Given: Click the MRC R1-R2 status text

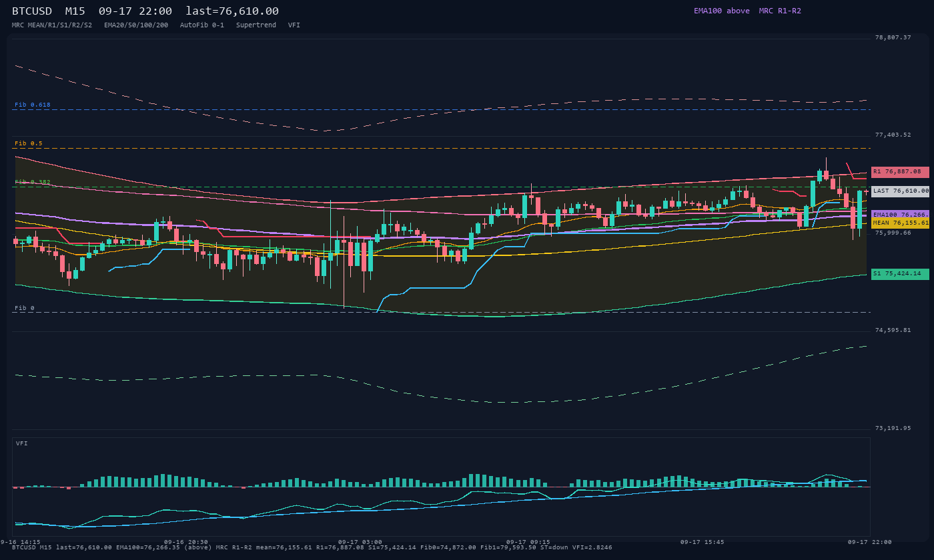Looking at the screenshot, I should [780, 11].
